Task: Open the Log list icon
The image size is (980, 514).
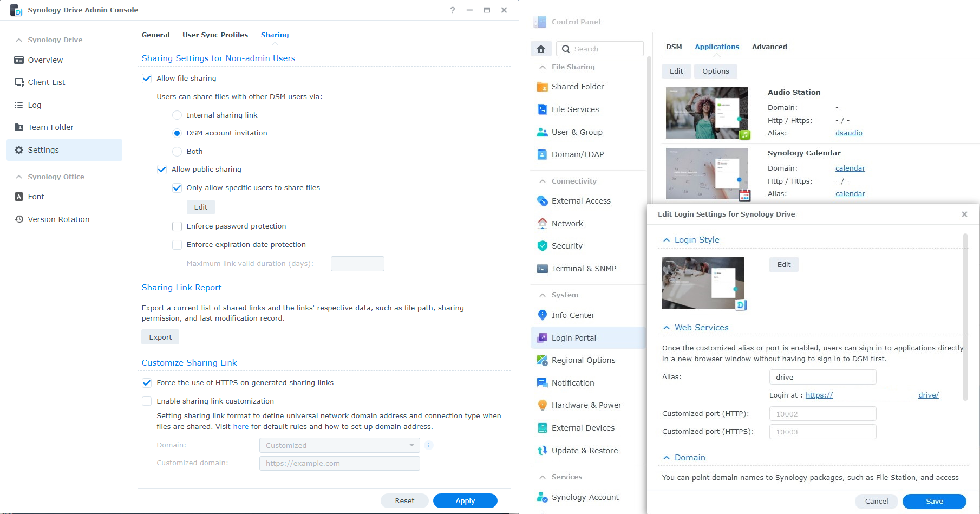Action: pos(19,105)
